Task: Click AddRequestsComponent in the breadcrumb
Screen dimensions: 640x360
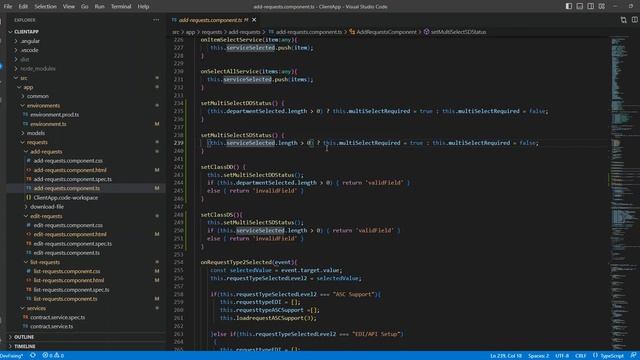Action: 386,32
